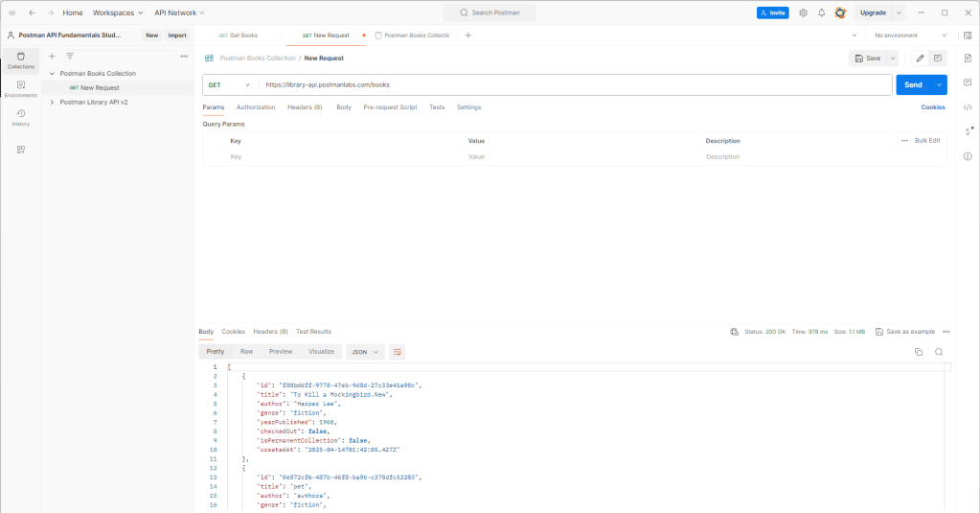The width and height of the screenshot is (980, 513).
Task: Open the History sidebar panel
Action: [20, 117]
